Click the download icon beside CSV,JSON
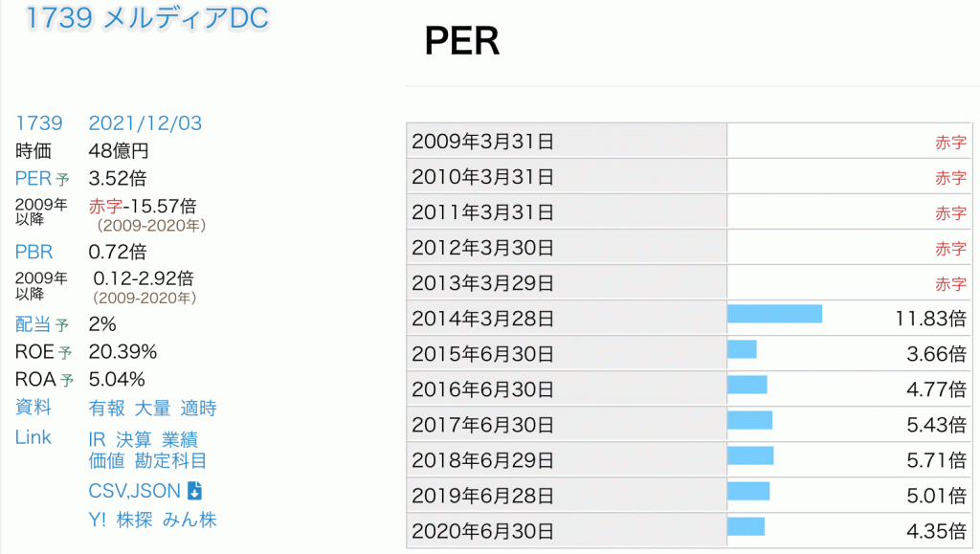 point(194,491)
